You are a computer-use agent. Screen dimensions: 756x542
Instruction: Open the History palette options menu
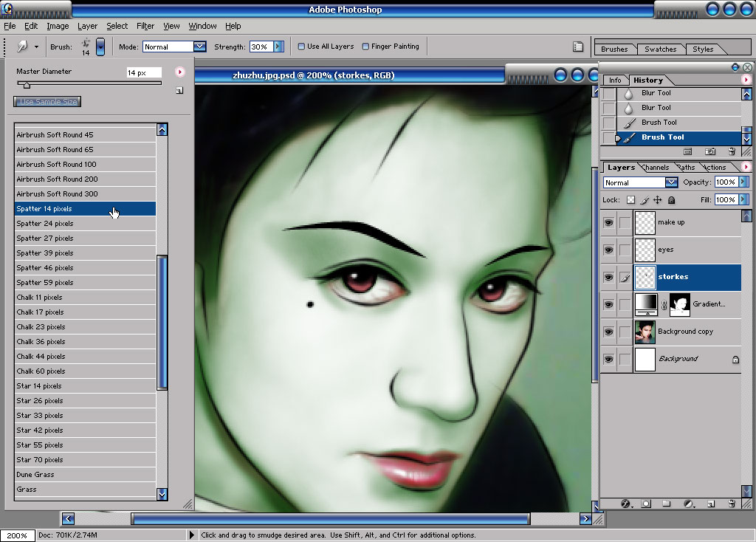746,80
